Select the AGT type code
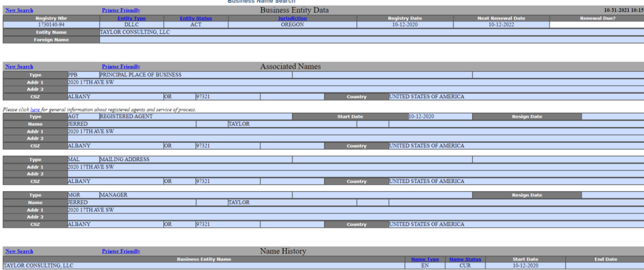 point(73,116)
